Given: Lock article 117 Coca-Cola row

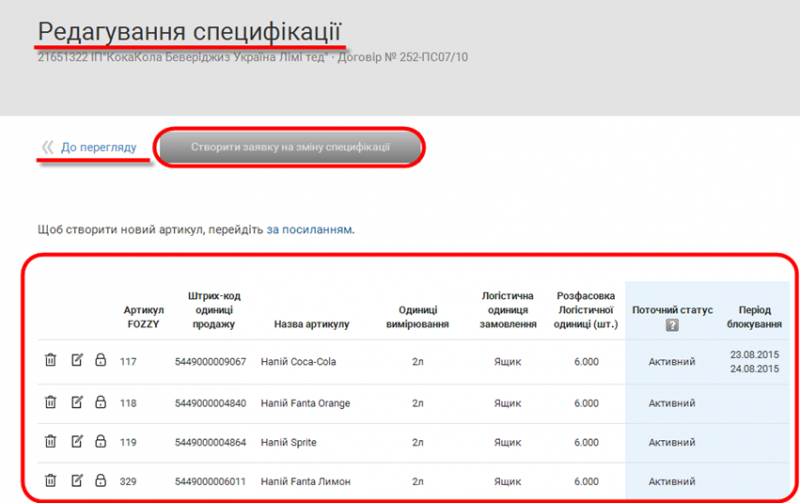Looking at the screenshot, I should click(101, 360).
